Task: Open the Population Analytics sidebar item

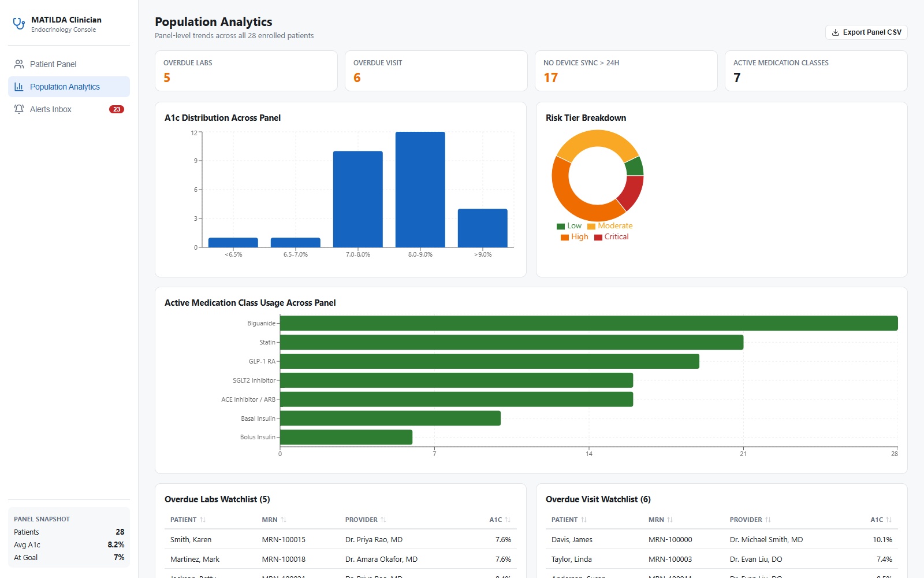Action: coord(69,87)
